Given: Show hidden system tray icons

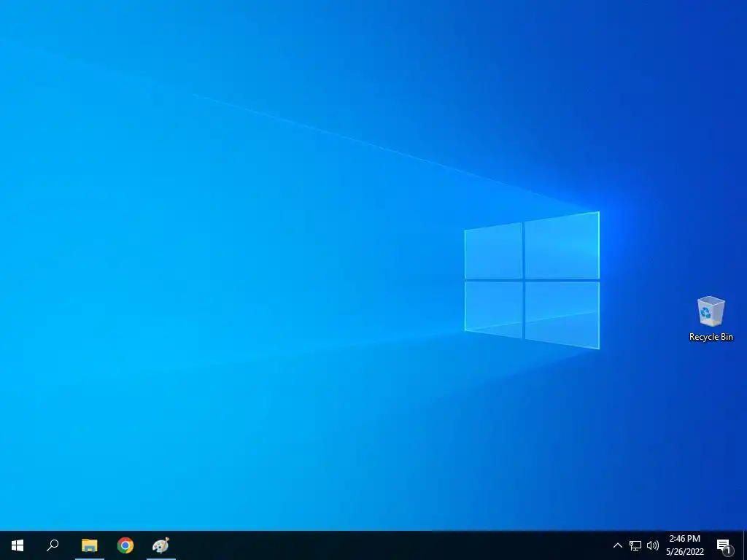Looking at the screenshot, I should click(617, 545).
